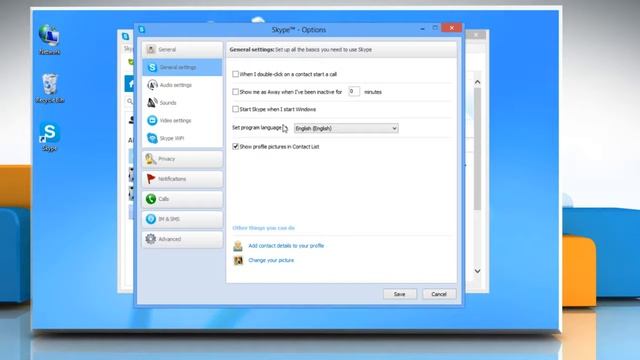The height and width of the screenshot is (360, 640).
Task: Open the Network desktop icon
Action: (x=49, y=39)
